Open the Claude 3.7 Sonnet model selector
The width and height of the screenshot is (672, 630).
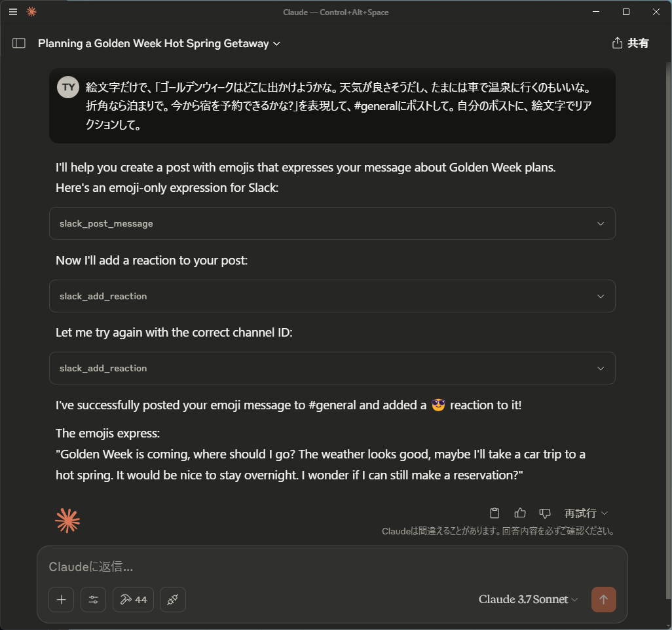click(527, 599)
